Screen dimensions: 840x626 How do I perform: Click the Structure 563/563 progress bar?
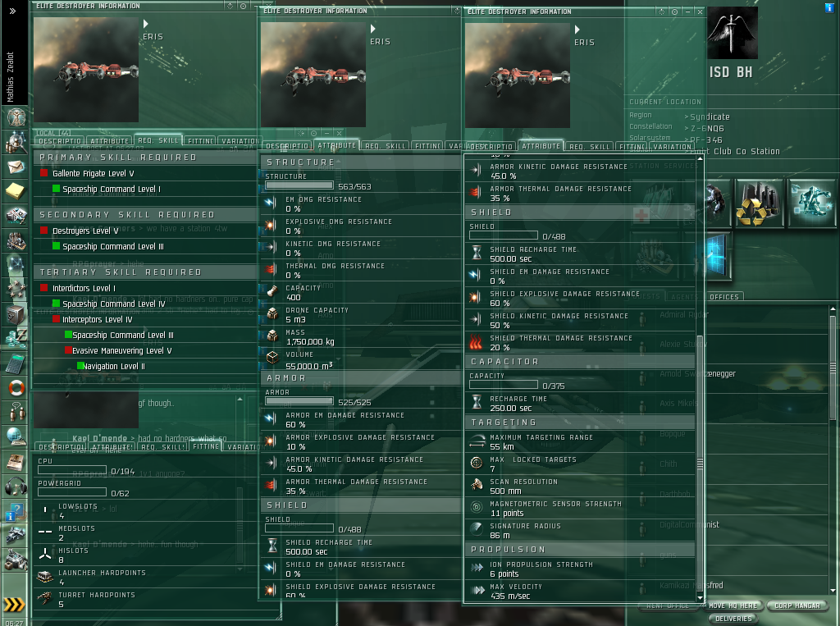299,185
